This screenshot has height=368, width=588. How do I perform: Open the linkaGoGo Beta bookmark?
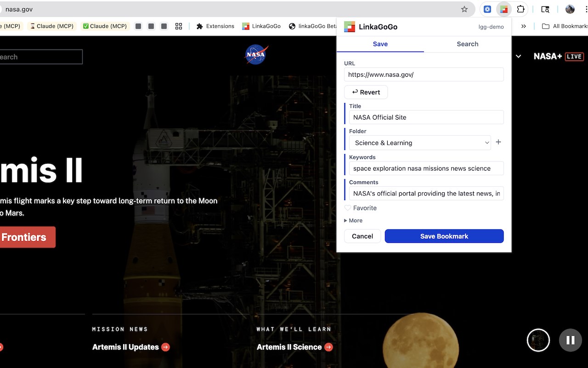[313, 26]
